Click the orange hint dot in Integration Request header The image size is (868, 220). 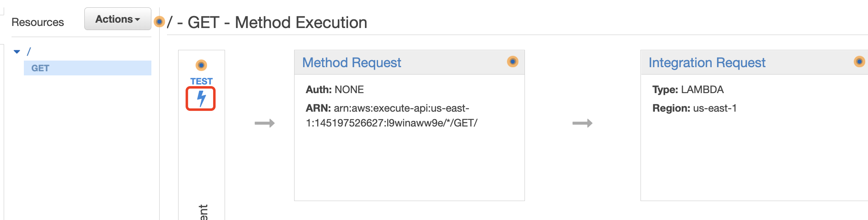click(859, 62)
